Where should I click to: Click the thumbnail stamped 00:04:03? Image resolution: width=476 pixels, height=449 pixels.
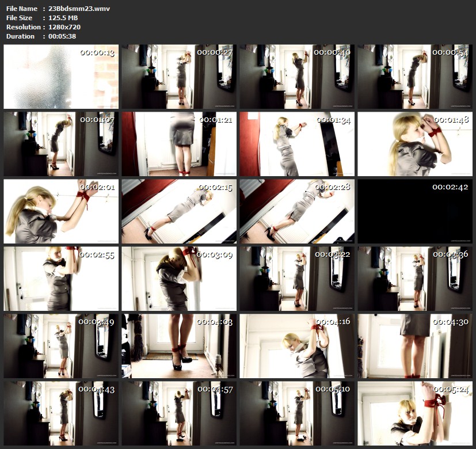pos(179,346)
